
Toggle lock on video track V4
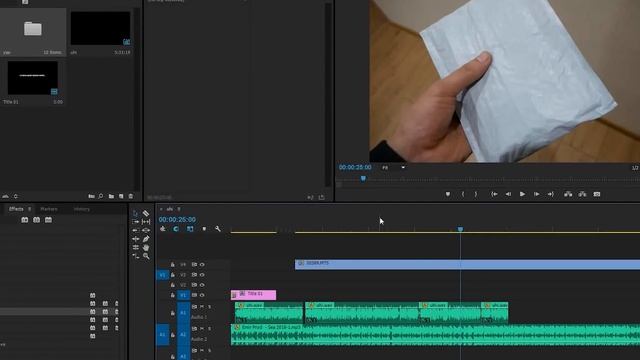click(173, 264)
